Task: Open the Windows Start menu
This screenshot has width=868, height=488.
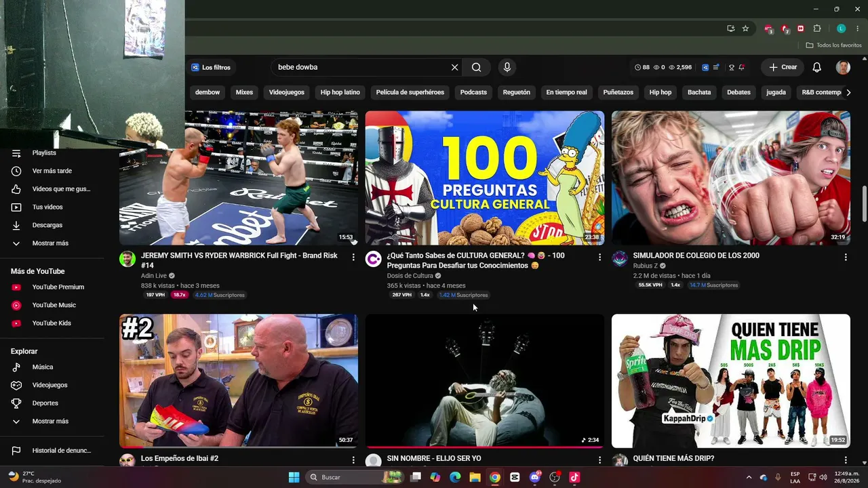Action: [x=294, y=477]
